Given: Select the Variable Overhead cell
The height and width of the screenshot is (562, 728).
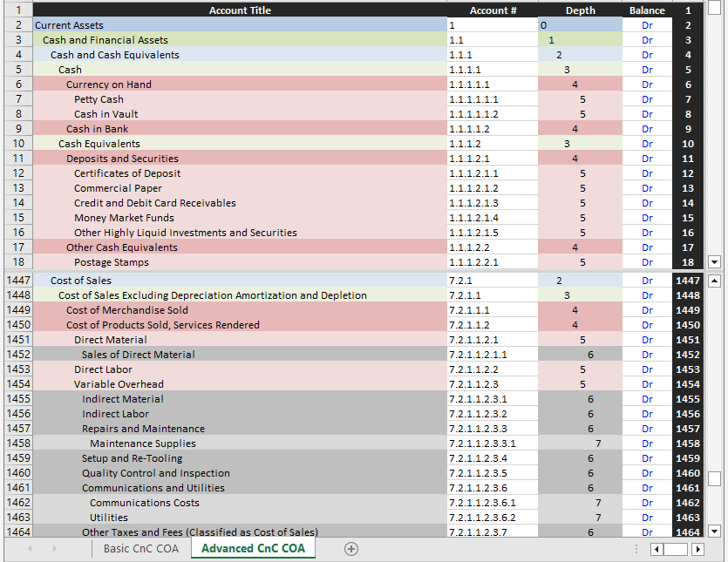Looking at the screenshot, I should (x=240, y=384).
